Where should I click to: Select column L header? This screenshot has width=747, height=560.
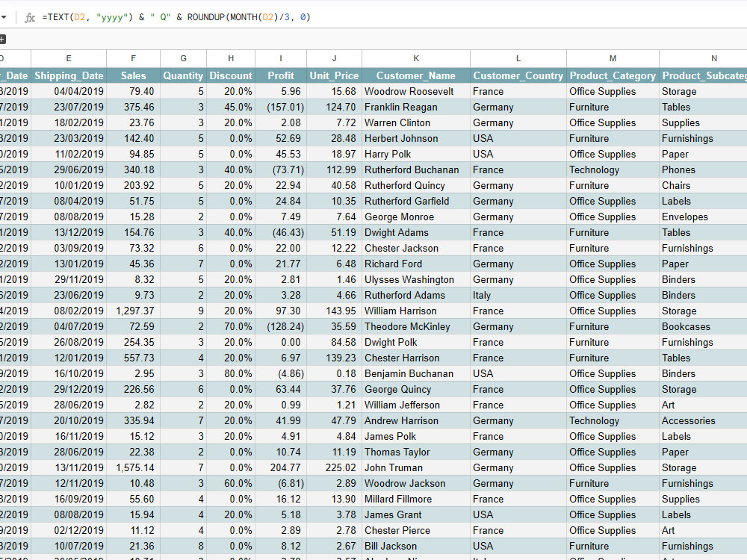pos(518,58)
